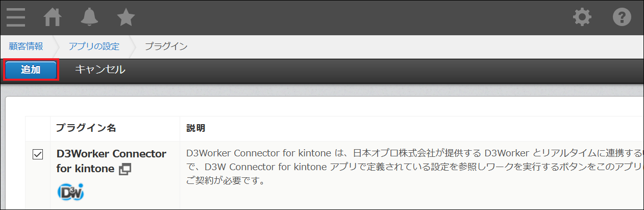Click the D3W plugin logo
644x210 pixels.
point(70,192)
